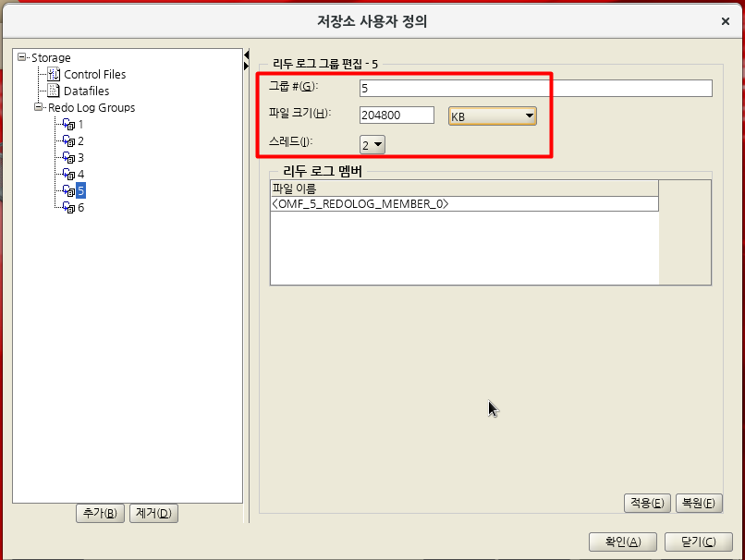The height and width of the screenshot is (560, 745).
Task: Click the file size field showing 204800
Action: coord(397,115)
